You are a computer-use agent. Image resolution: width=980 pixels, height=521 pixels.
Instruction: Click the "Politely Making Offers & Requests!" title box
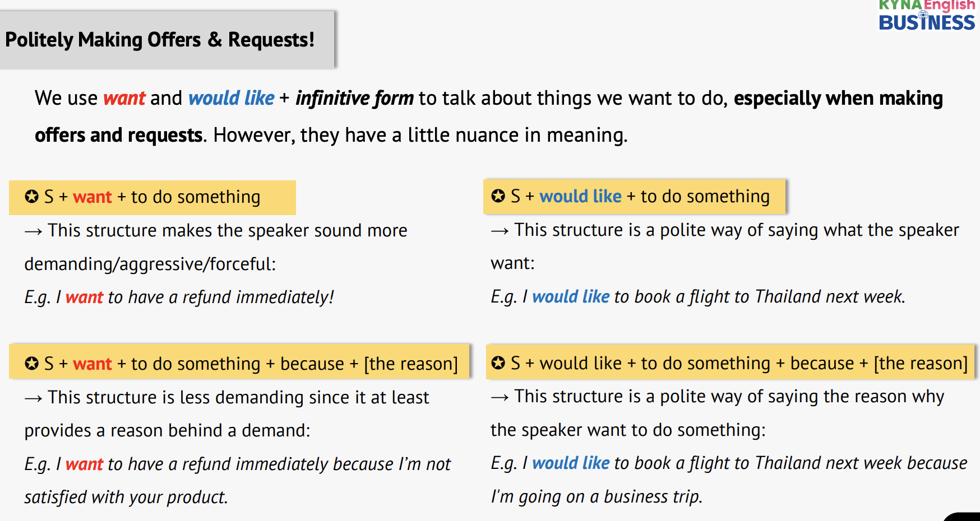click(167, 40)
